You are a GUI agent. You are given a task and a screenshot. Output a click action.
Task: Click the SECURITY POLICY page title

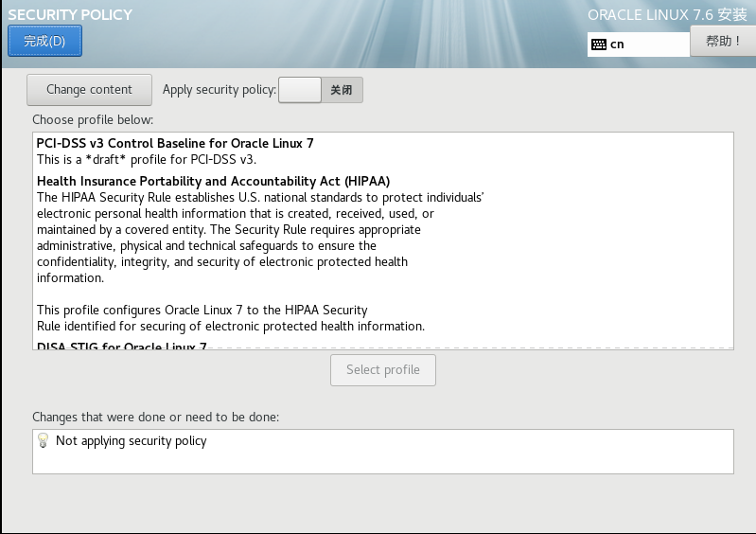click(x=70, y=14)
